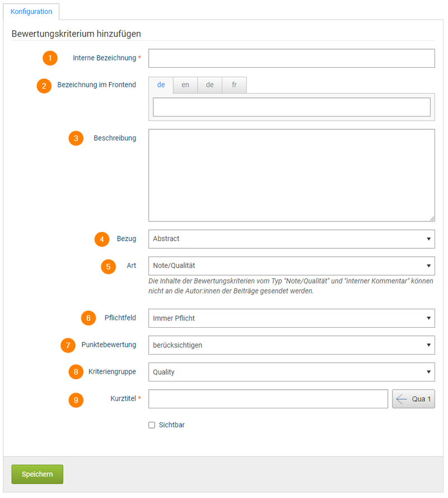The height and width of the screenshot is (498, 448).
Task: Open the Bezug dropdown showing Abstract
Action: pyautogui.click(x=291, y=239)
